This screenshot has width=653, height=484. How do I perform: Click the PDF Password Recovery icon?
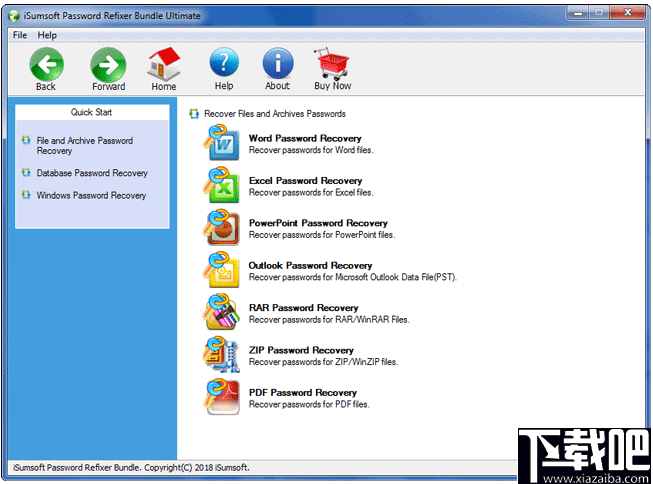[222, 397]
